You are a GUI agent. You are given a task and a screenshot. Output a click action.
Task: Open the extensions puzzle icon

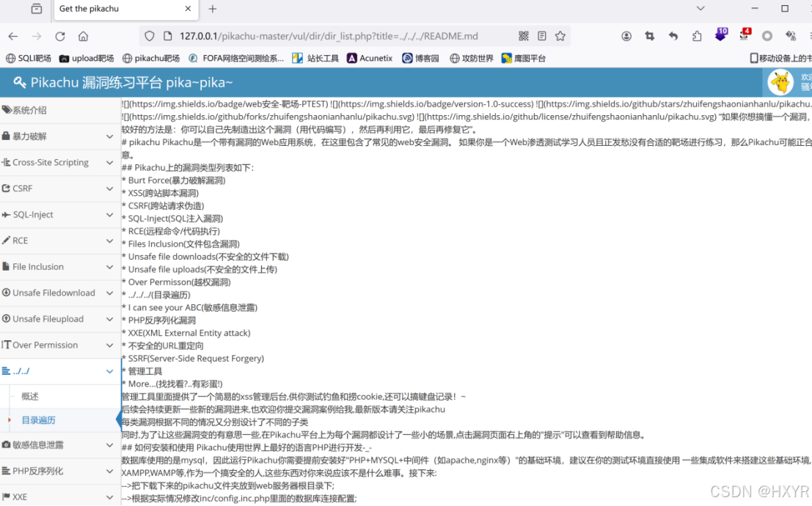pos(697,36)
